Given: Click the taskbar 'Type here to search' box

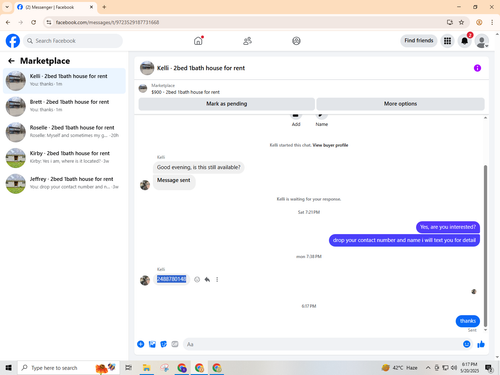Looking at the screenshot, I should pos(68,368).
